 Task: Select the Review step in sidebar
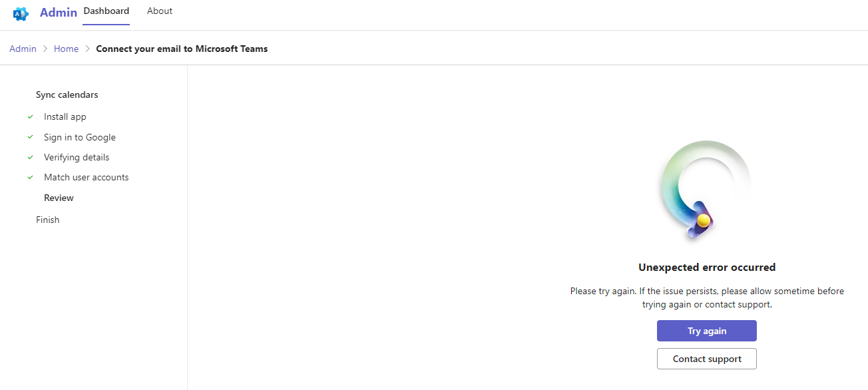pyautogui.click(x=59, y=198)
